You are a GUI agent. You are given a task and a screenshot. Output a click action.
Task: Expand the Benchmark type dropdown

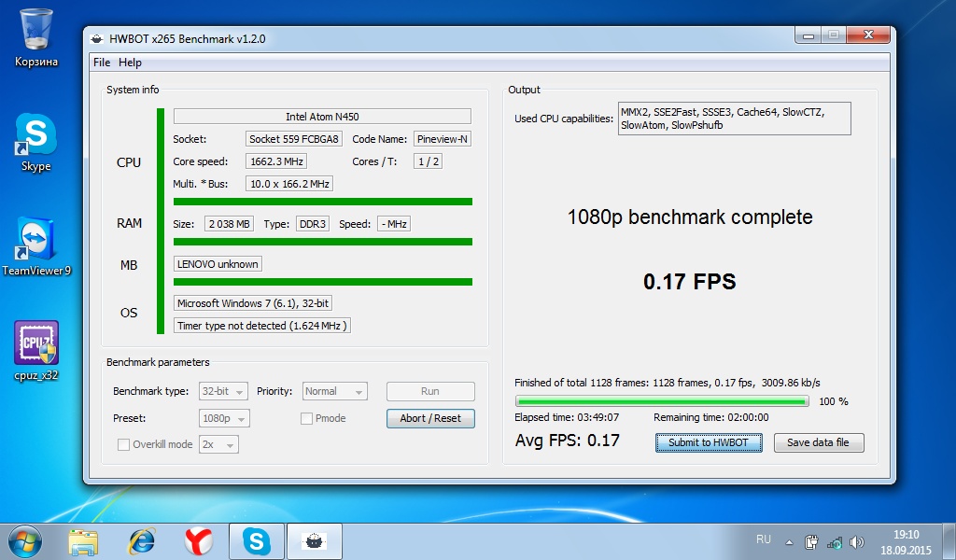point(223,391)
